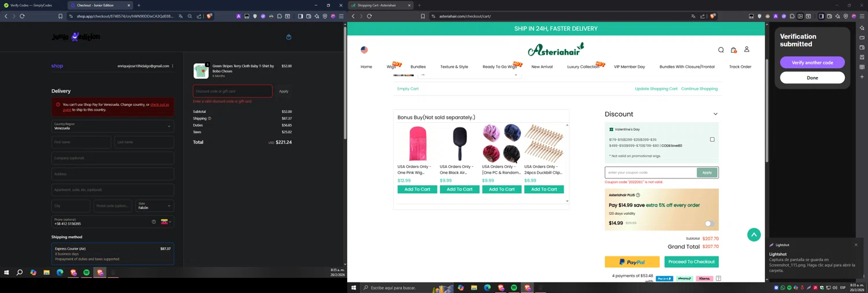
Task: Tick the Valentine's Day discount checkbox
Action: tap(712, 140)
